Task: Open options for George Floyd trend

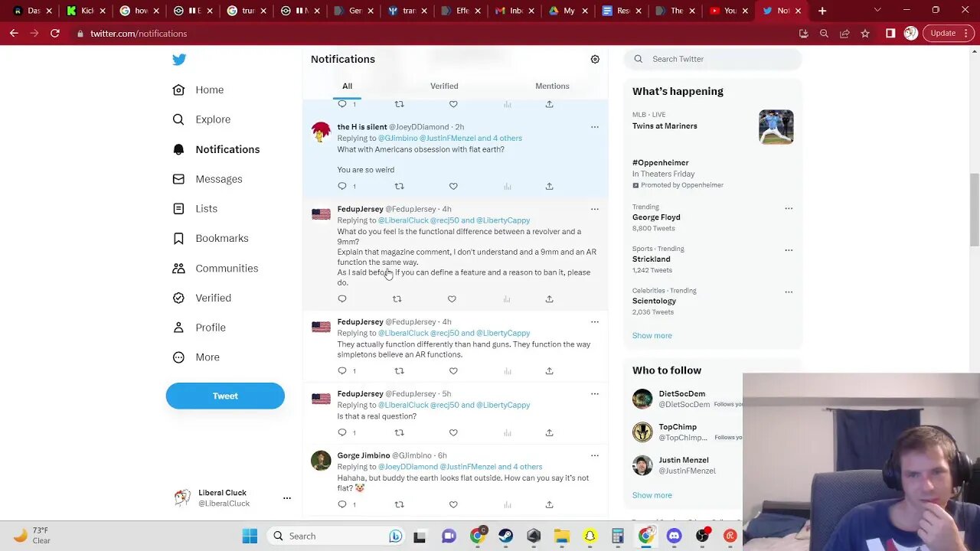Action: (x=789, y=208)
